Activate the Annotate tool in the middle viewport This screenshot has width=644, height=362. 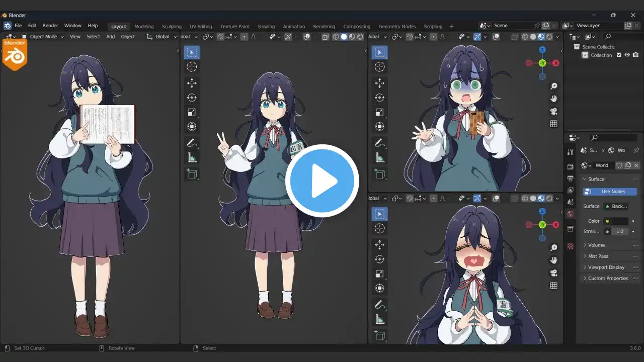point(192,143)
